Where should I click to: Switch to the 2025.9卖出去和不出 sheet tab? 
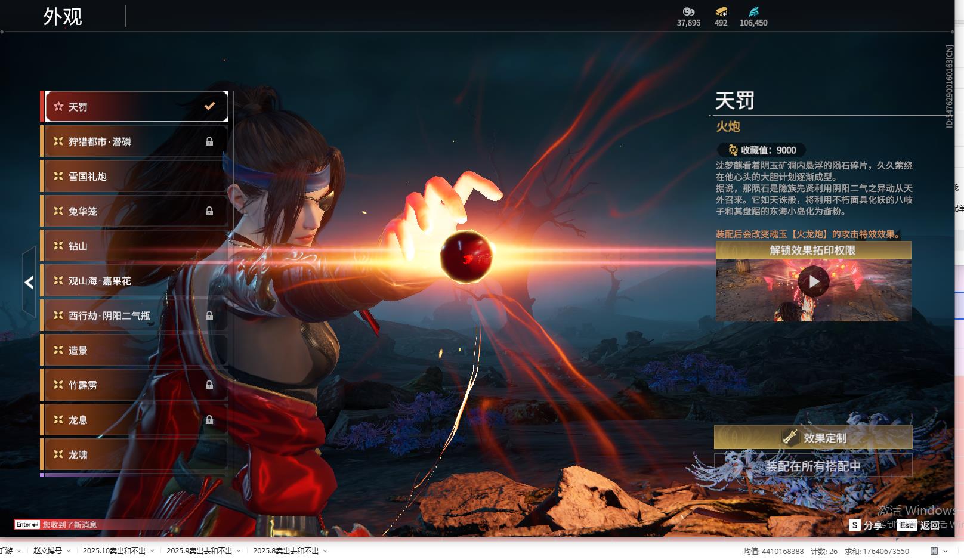click(x=199, y=551)
